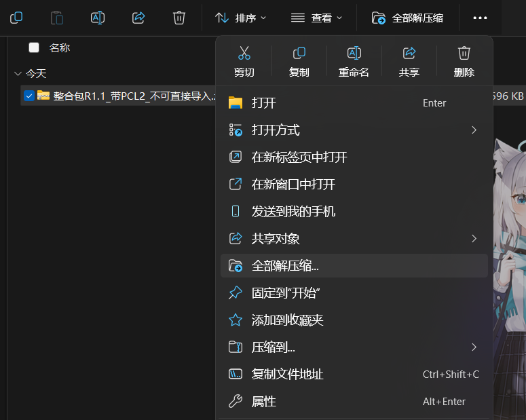This screenshot has width=526, height=420.
Task: Click the Copy icon in context menu
Action: [x=299, y=54]
